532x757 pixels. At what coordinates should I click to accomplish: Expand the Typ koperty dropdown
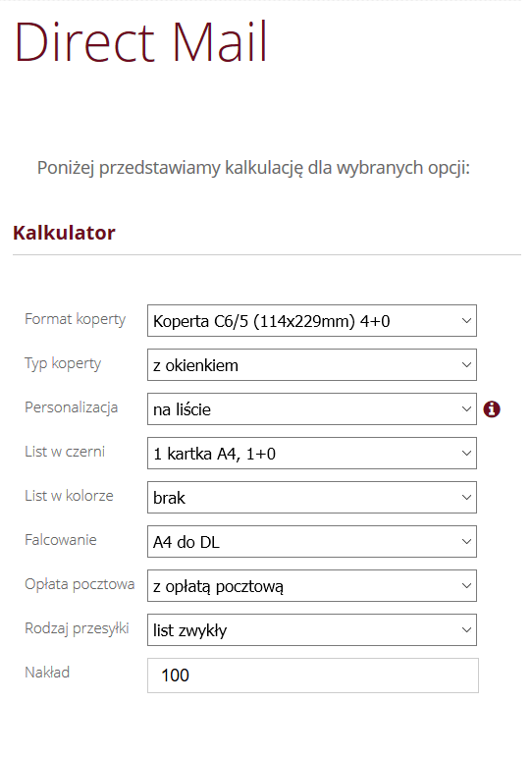(x=312, y=365)
